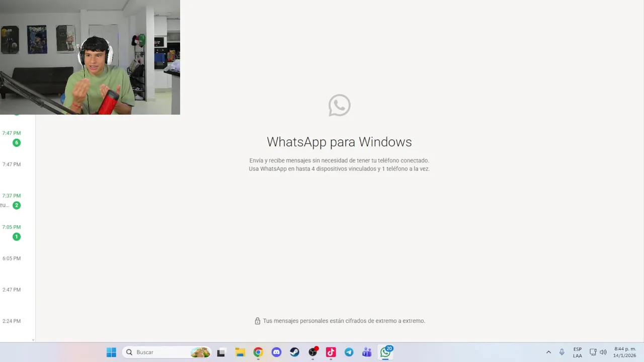Click the webcam overlay video thumbnail
Screen dimensions: 644x362
point(90,57)
